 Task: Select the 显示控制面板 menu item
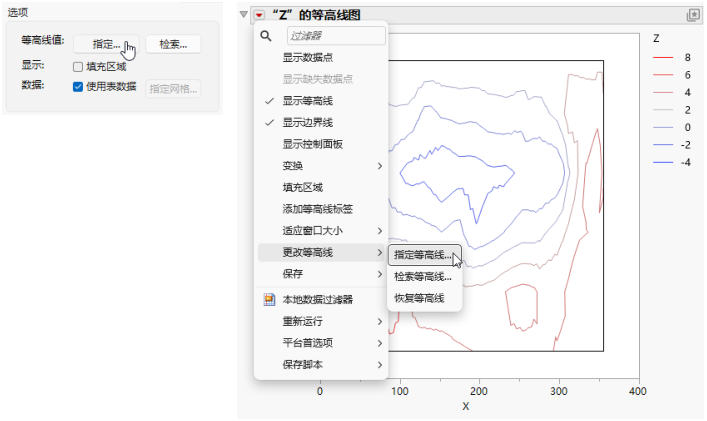pos(321,144)
